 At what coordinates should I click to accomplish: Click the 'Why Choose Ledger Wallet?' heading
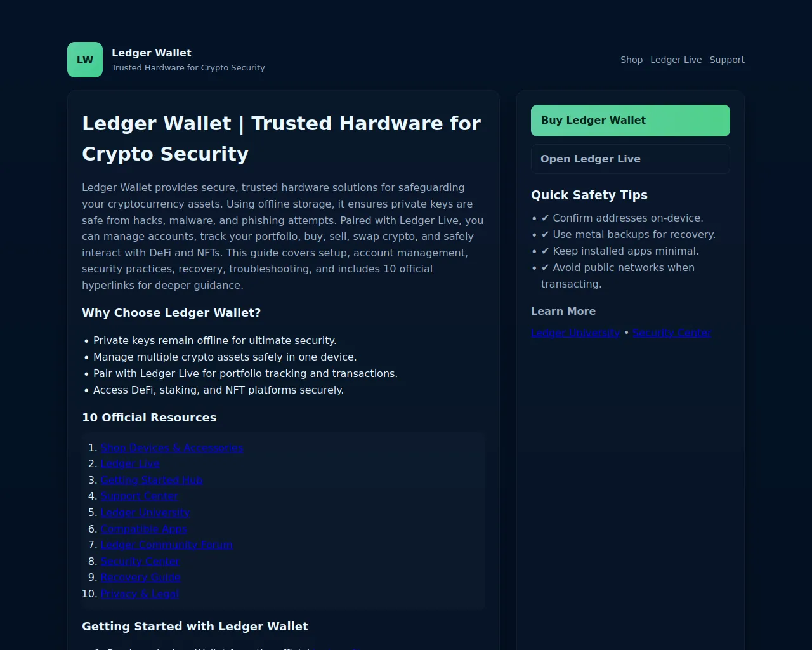tap(171, 313)
